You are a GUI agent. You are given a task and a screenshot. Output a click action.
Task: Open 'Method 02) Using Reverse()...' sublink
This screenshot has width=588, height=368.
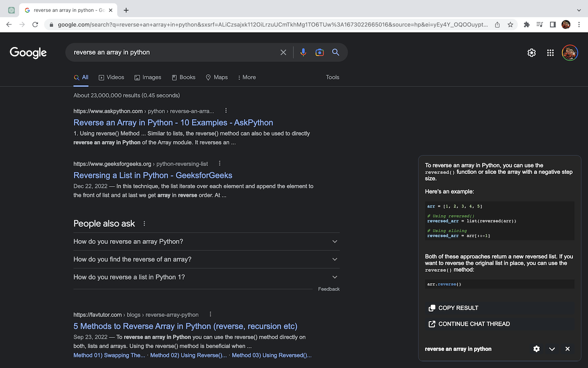(x=188, y=355)
